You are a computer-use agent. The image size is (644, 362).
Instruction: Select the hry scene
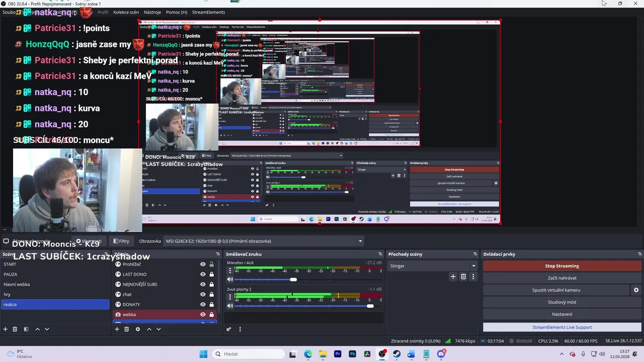click(x=55, y=294)
